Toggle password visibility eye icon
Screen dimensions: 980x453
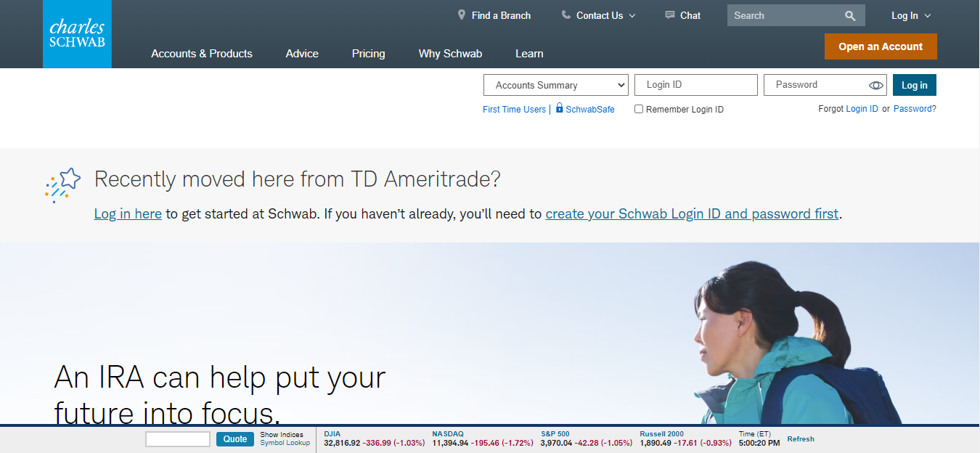(876, 86)
